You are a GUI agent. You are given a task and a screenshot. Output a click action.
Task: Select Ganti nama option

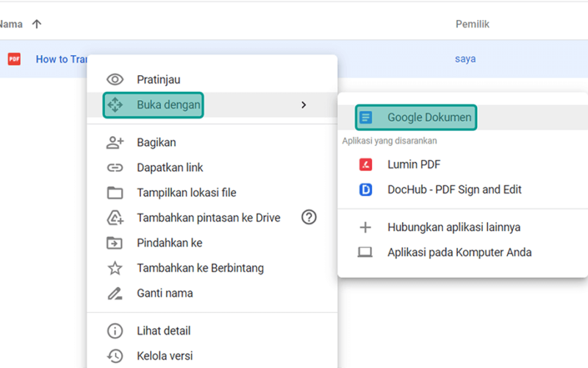click(212, 293)
